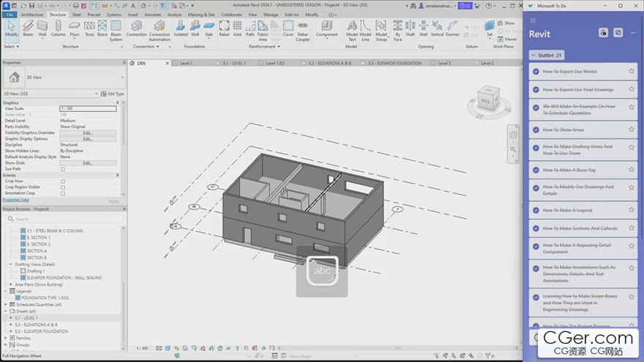
Task: Close the {3D} view tab
Action: pyautogui.click(x=167, y=63)
